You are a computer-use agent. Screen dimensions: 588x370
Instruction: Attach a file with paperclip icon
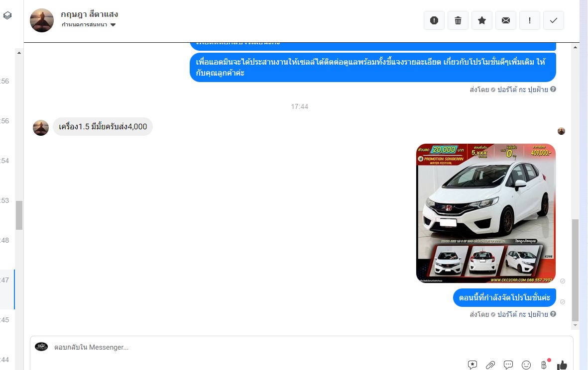(x=490, y=365)
